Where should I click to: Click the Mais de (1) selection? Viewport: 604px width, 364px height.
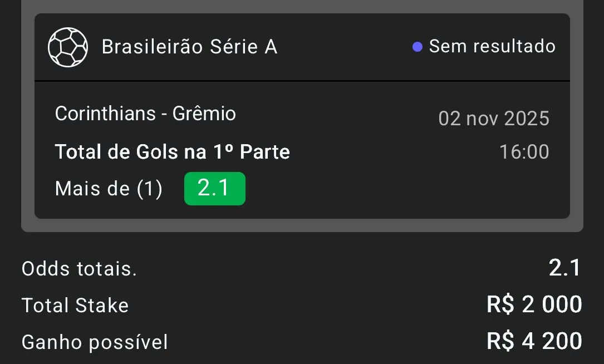tap(109, 189)
